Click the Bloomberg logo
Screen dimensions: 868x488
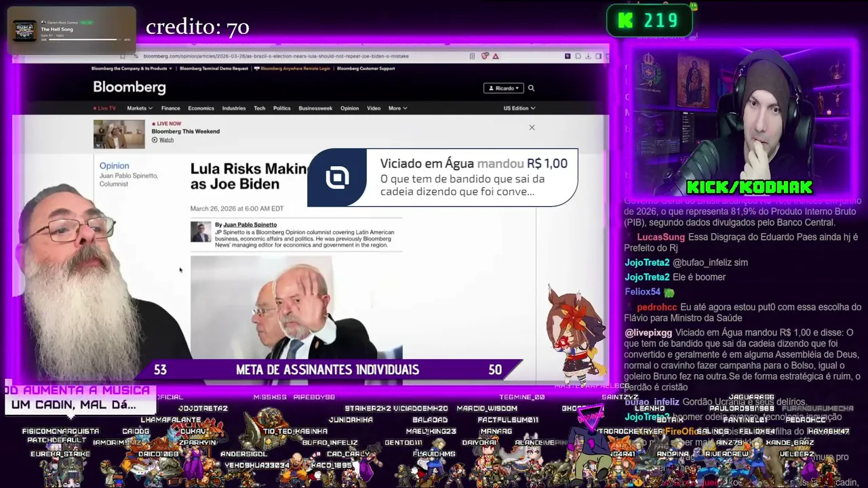pos(130,87)
